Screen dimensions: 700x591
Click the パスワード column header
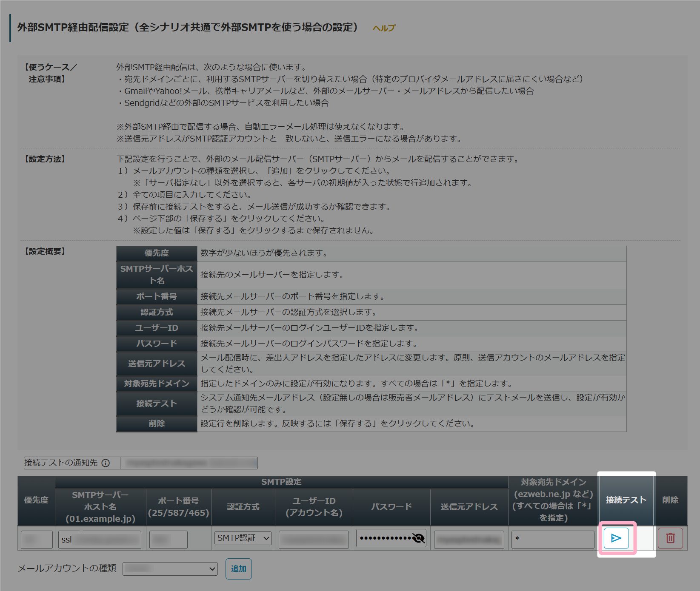[391, 507]
